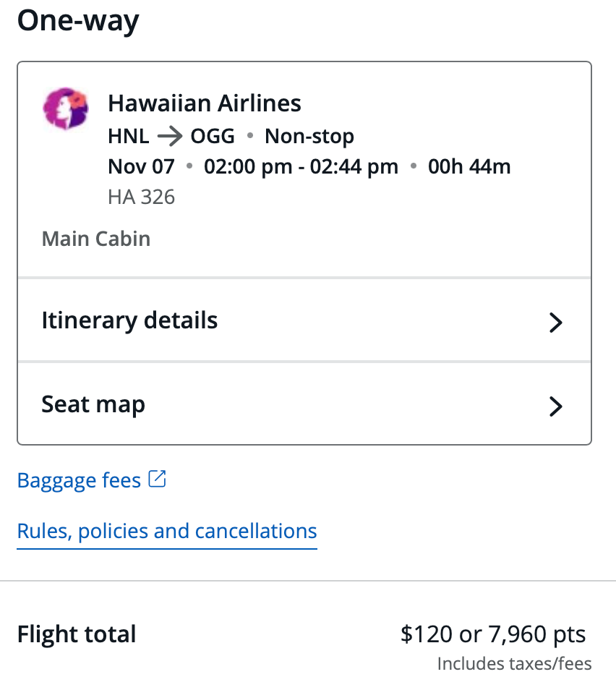Click the Hawaiian Airlines name text
This screenshot has height=690, width=616.
[205, 103]
